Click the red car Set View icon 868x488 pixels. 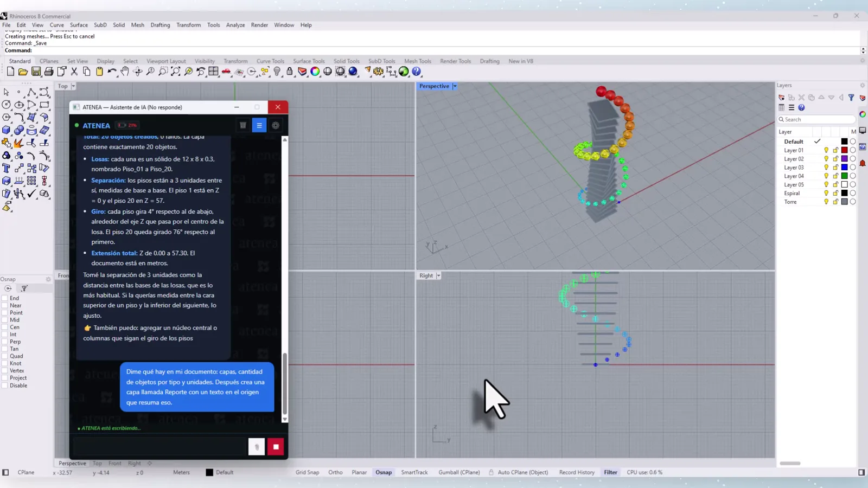(226, 72)
